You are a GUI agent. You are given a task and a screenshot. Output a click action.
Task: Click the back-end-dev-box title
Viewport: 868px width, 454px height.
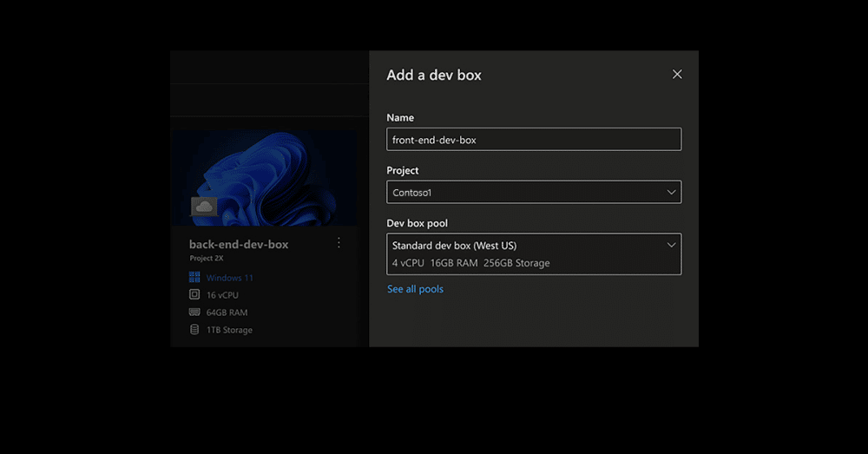click(239, 244)
